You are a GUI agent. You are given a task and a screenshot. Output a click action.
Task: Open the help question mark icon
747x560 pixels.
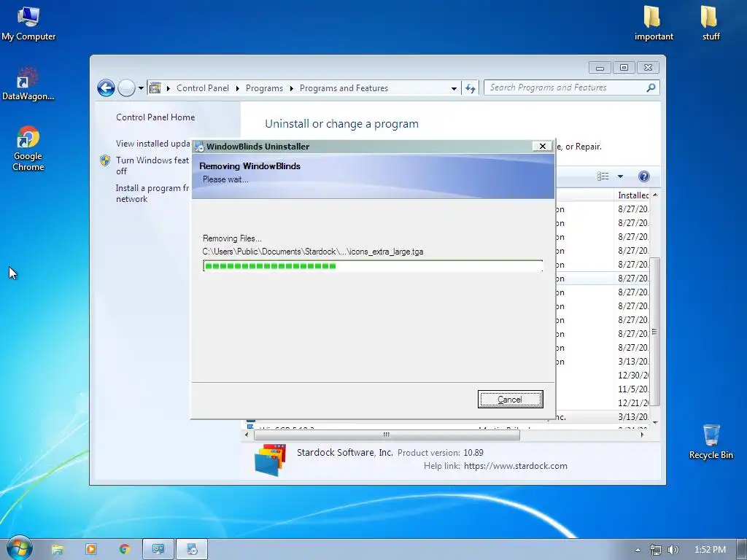coord(643,176)
